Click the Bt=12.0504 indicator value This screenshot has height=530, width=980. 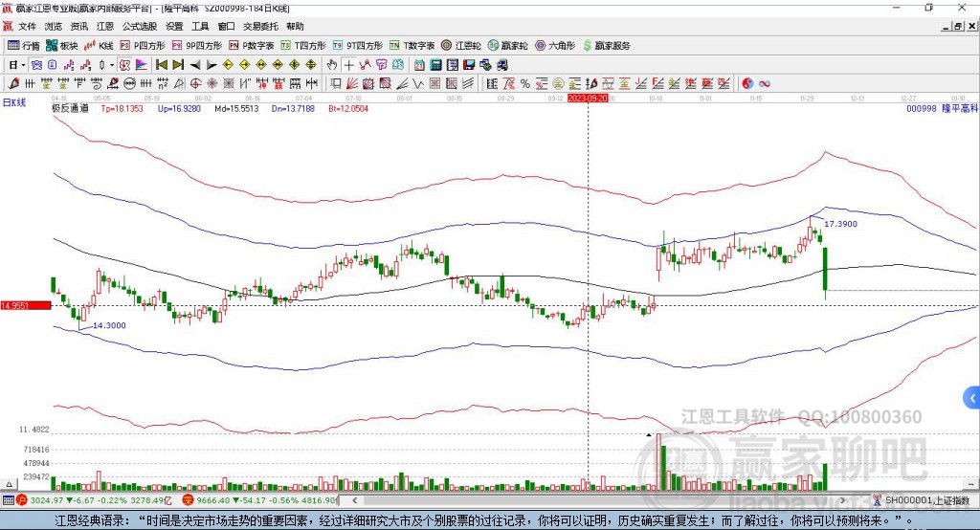(348, 108)
